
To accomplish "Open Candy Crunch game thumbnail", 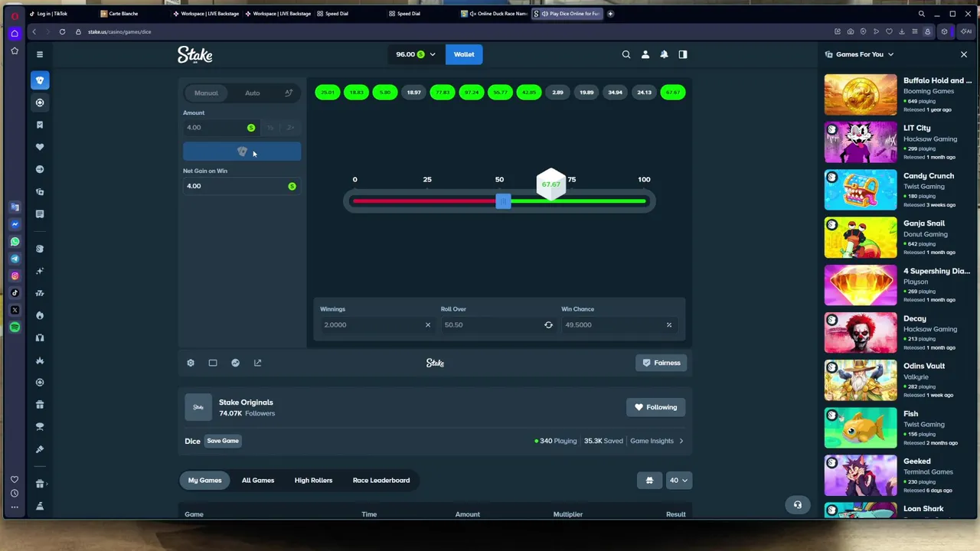I will pos(861,190).
